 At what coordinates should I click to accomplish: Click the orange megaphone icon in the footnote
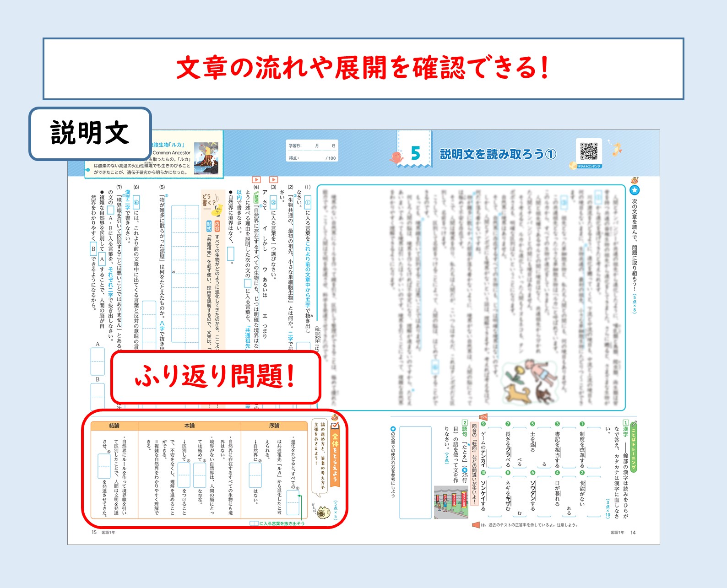pyautogui.click(x=476, y=525)
